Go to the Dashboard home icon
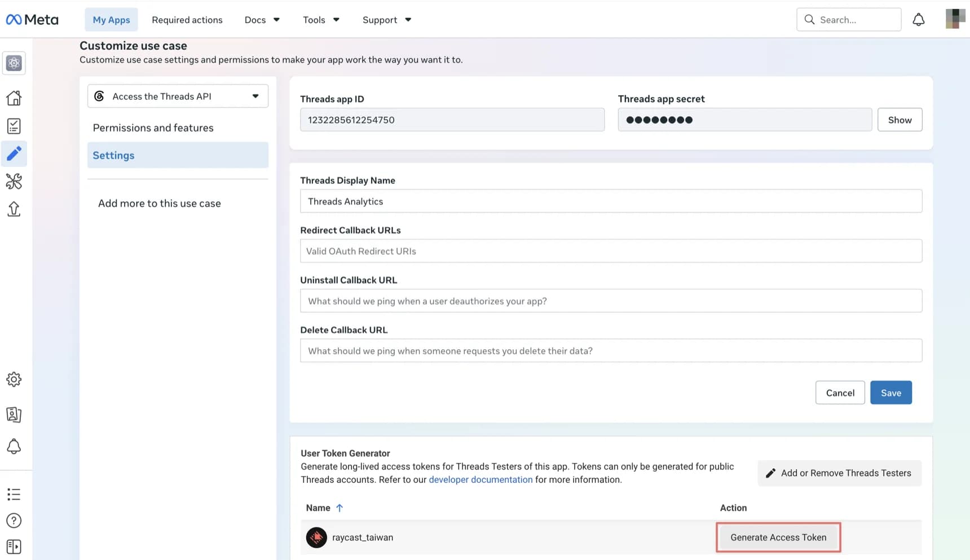The image size is (970, 560). pos(14,98)
